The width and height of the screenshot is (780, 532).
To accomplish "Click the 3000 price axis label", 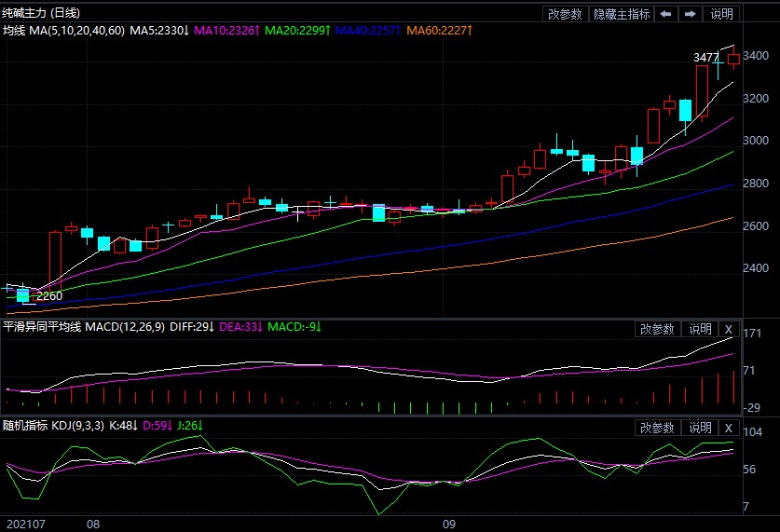I will tap(756, 141).
